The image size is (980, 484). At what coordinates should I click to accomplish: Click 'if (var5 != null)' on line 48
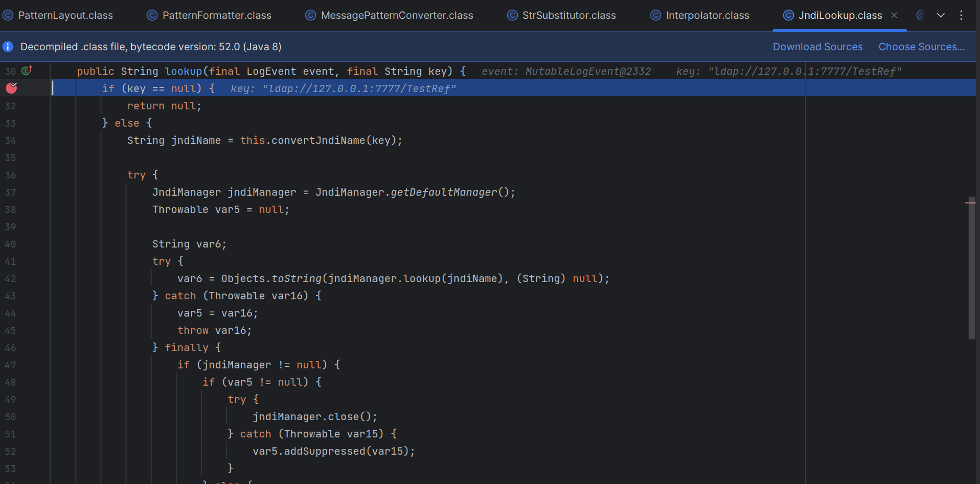click(x=255, y=382)
